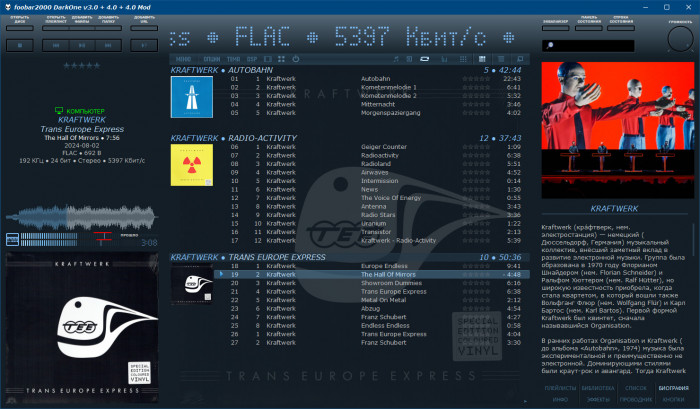Screen dimensions: 700x409
Task: Click the list view toolbar icon
Action: pos(501,59)
